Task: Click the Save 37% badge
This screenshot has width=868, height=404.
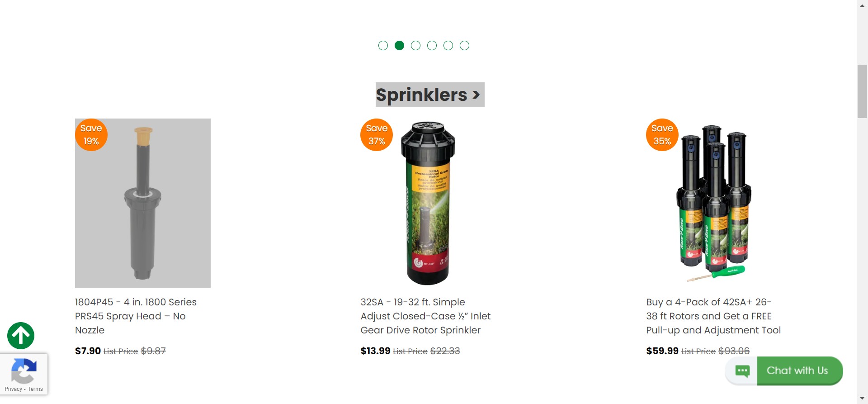Action: tap(377, 135)
